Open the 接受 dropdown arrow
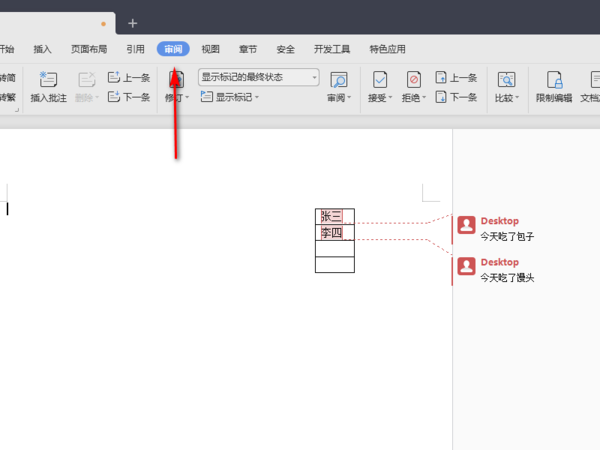The height and width of the screenshot is (450, 600). tap(390, 98)
